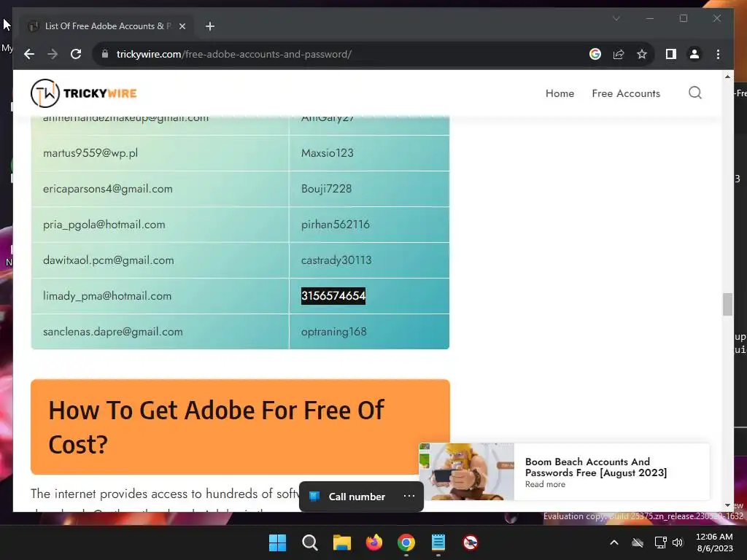This screenshot has height=560, width=747.
Task: Open the red circular taskbar app
Action: point(471,542)
